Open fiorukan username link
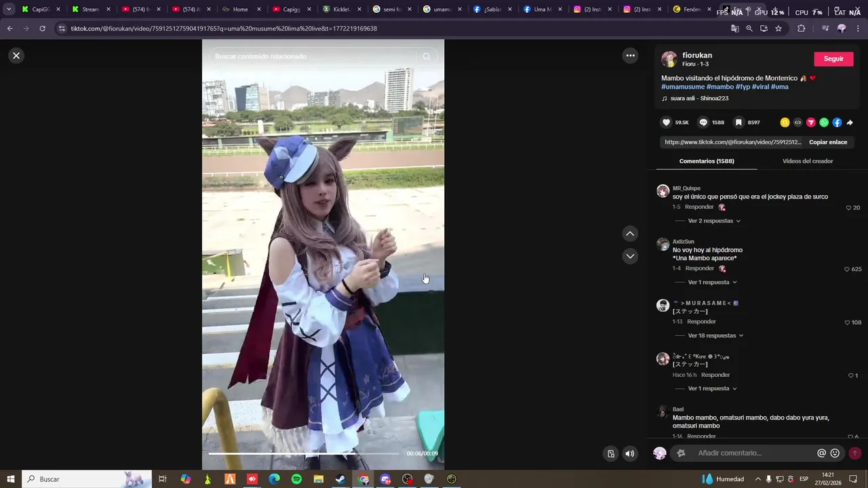Viewport: 868px width, 488px height. [x=697, y=56]
